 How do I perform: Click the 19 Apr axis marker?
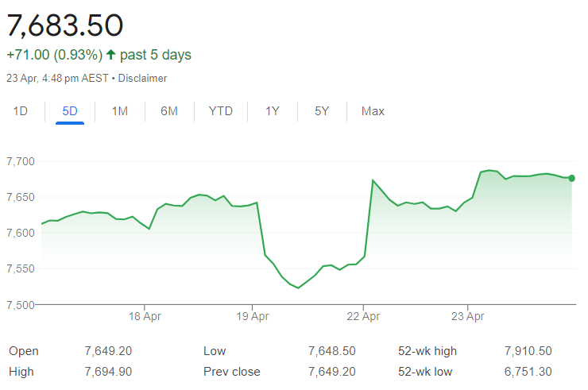(253, 316)
